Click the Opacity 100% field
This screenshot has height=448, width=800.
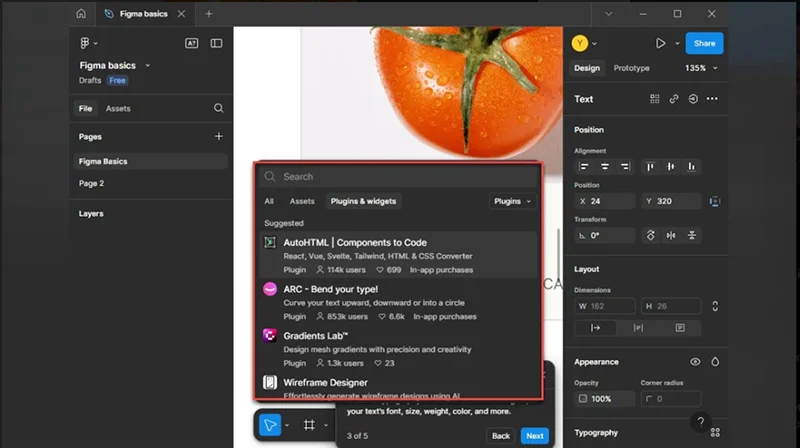605,399
